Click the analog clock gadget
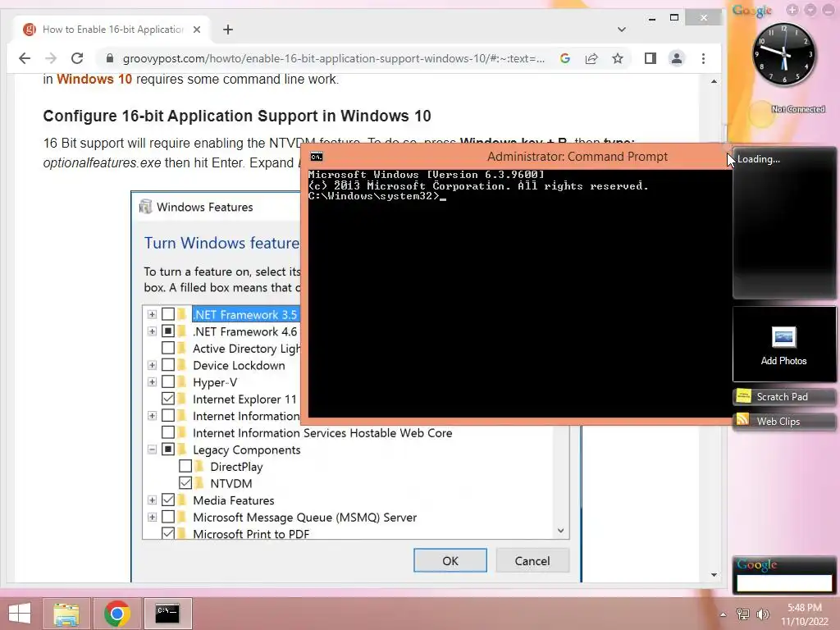840x630 pixels. [x=784, y=54]
